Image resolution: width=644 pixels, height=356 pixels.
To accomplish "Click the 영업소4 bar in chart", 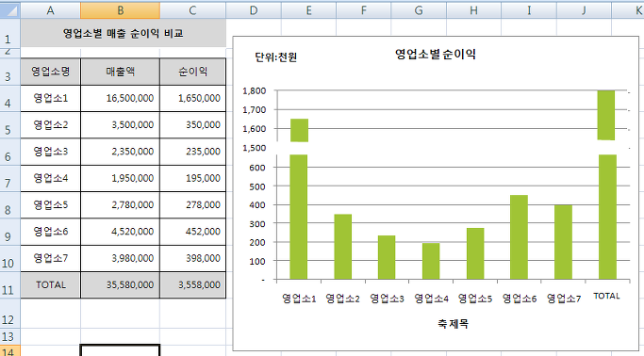I will coord(431,261).
